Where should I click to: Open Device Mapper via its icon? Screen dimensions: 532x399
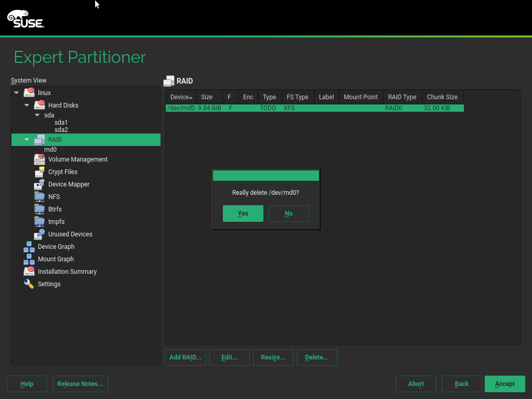(x=39, y=184)
